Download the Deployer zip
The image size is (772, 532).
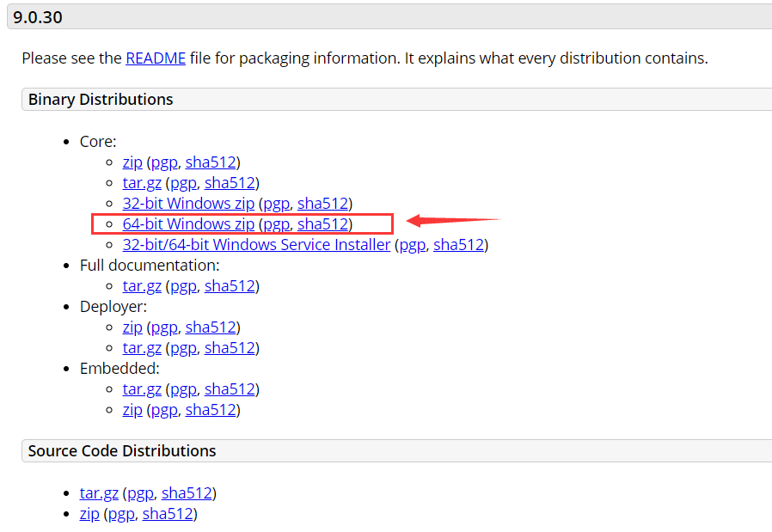coord(132,327)
